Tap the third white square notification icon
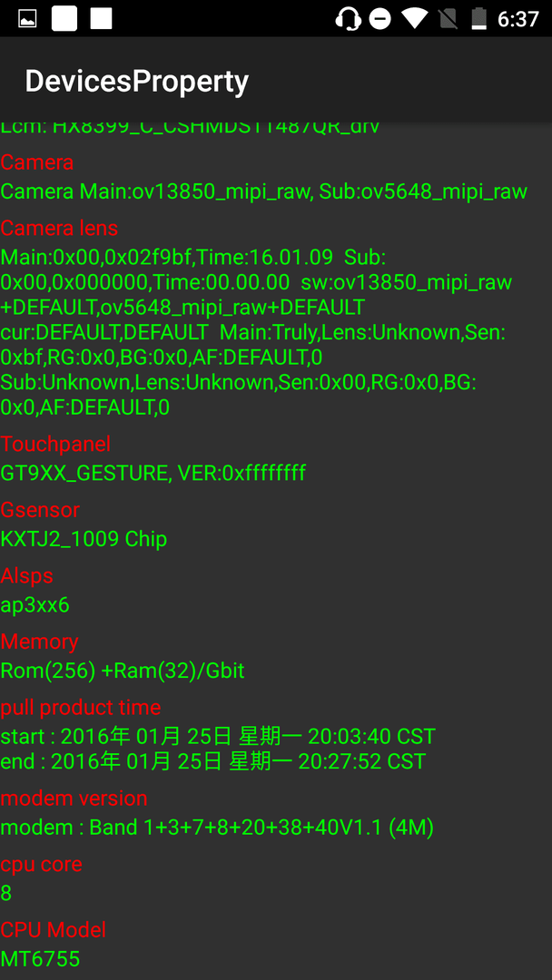 [x=102, y=19]
